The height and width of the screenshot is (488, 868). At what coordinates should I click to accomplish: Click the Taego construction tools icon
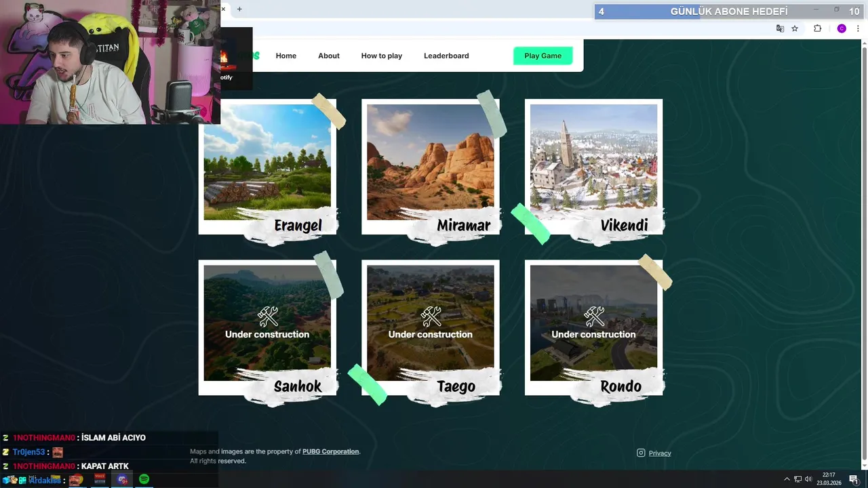(431, 316)
